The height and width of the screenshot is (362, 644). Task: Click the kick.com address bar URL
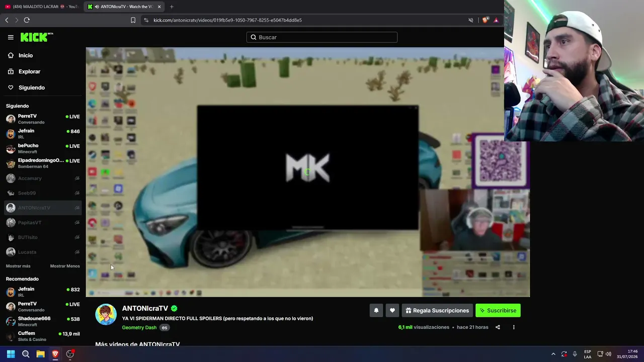tap(227, 20)
